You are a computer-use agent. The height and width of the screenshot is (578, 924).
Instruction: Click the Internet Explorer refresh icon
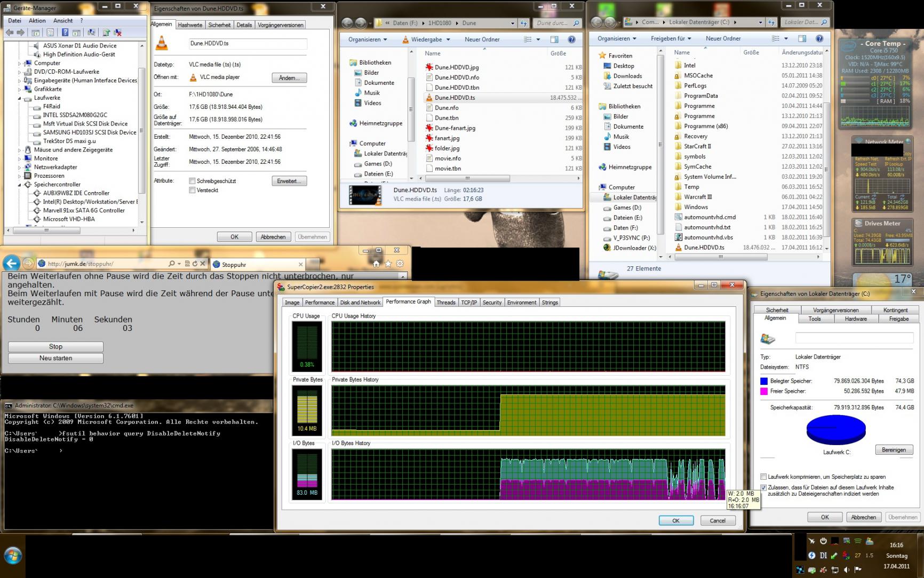(195, 264)
